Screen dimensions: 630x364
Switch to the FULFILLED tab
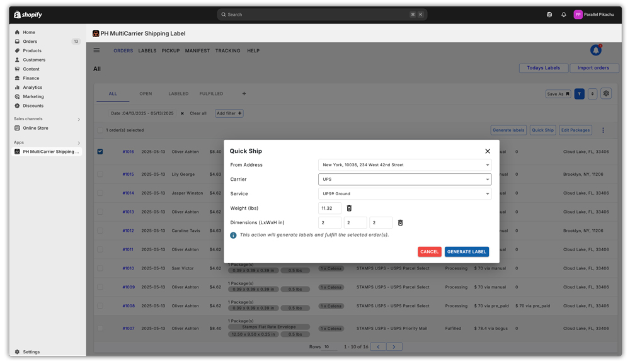tap(211, 94)
